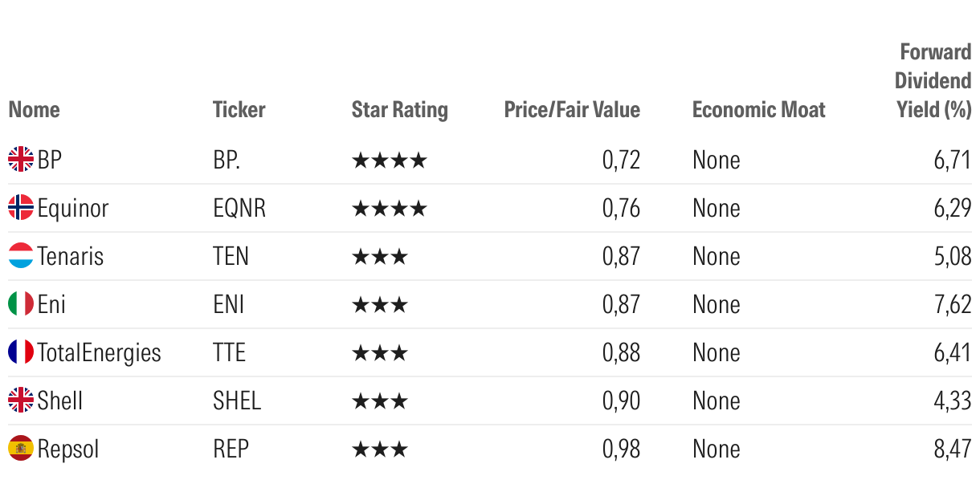Viewport: 980px width, 480px height.
Task: Click the French flag icon beside TotalEnergies
Action: coord(21,352)
